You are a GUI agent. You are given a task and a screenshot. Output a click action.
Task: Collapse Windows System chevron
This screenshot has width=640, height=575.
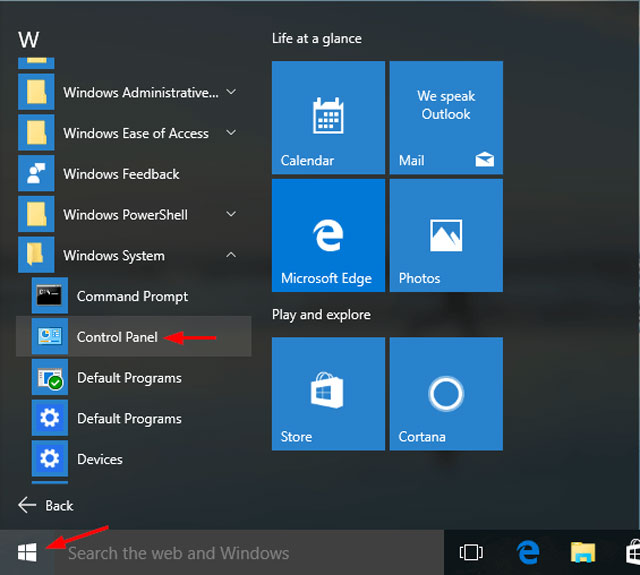click(x=231, y=255)
